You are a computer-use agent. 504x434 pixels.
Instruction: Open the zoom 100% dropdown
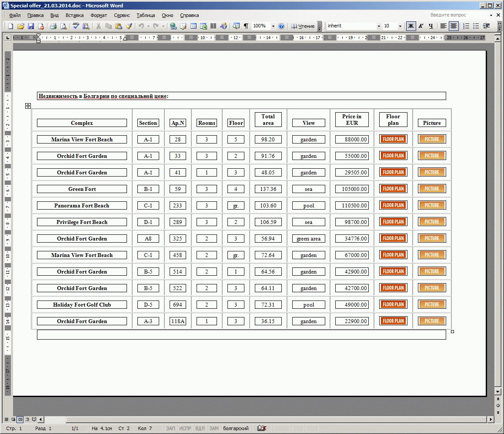(x=273, y=26)
